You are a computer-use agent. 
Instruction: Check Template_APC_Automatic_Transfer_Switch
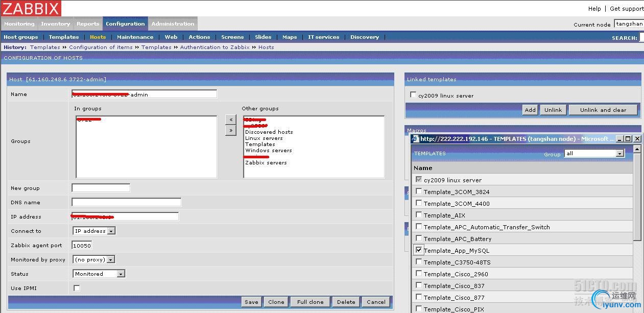pyautogui.click(x=419, y=227)
